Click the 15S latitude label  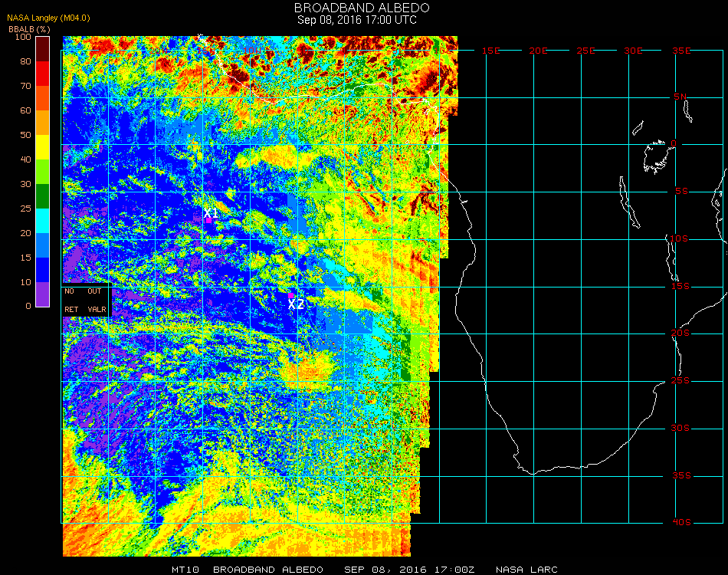click(x=680, y=286)
